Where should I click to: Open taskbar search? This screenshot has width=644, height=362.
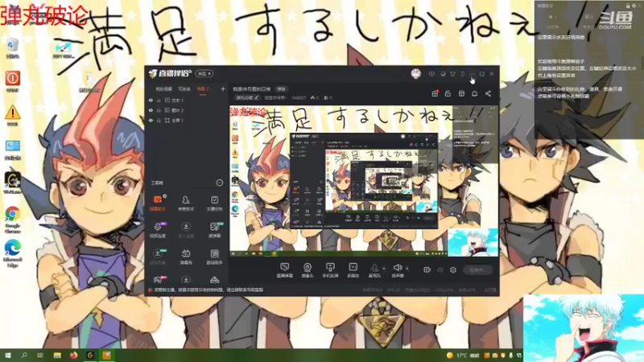pyautogui.click(x=24, y=355)
